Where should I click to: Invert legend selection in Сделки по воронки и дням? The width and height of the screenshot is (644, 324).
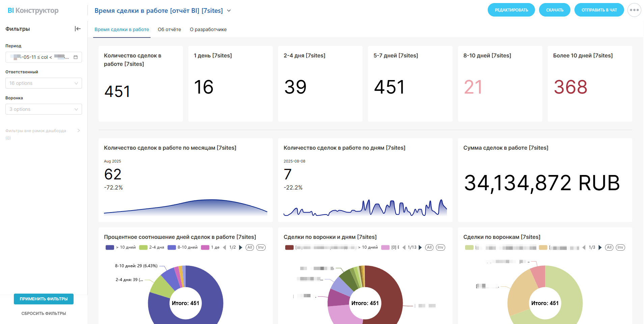point(440,247)
